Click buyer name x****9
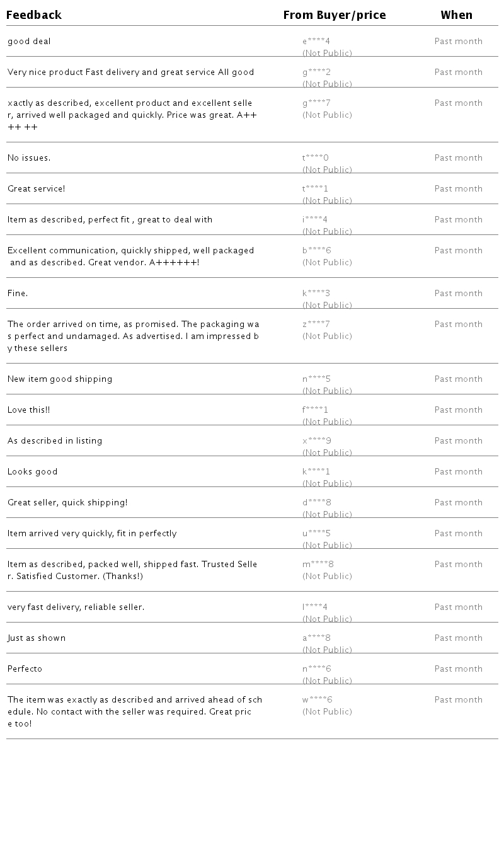The height and width of the screenshot is (862, 504). [x=317, y=441]
